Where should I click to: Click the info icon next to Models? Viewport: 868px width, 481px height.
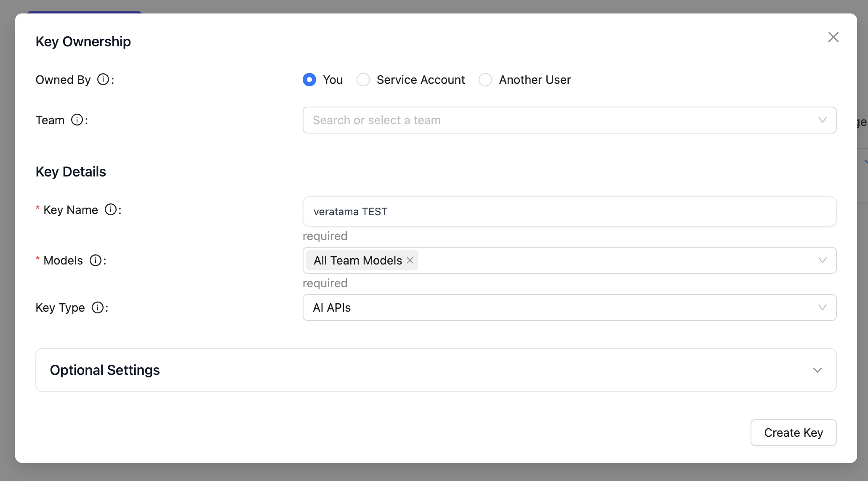[x=96, y=260]
